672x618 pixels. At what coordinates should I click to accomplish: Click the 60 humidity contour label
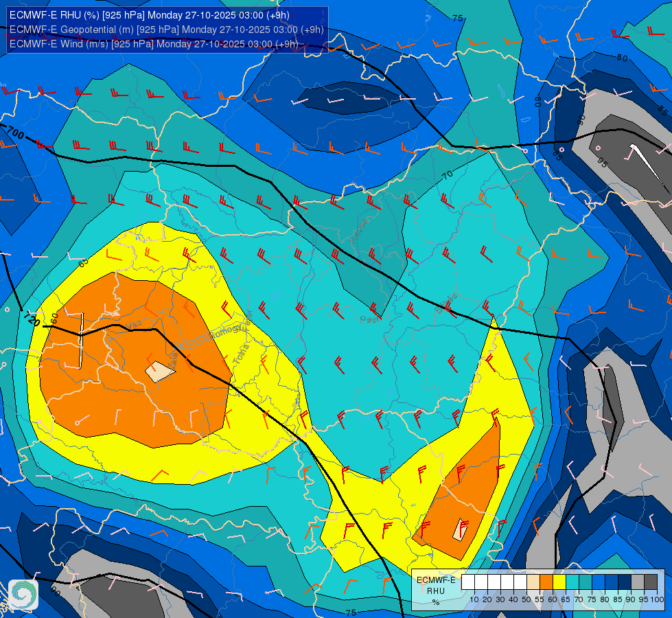(54, 318)
